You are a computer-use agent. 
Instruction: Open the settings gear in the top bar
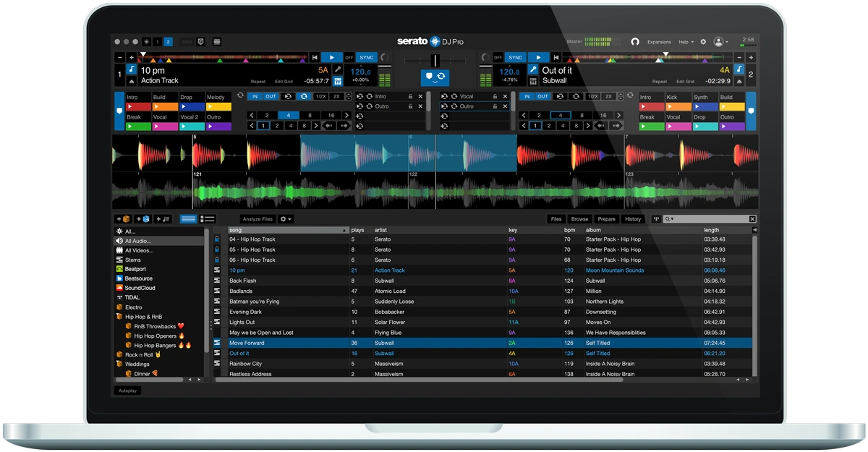click(x=703, y=42)
